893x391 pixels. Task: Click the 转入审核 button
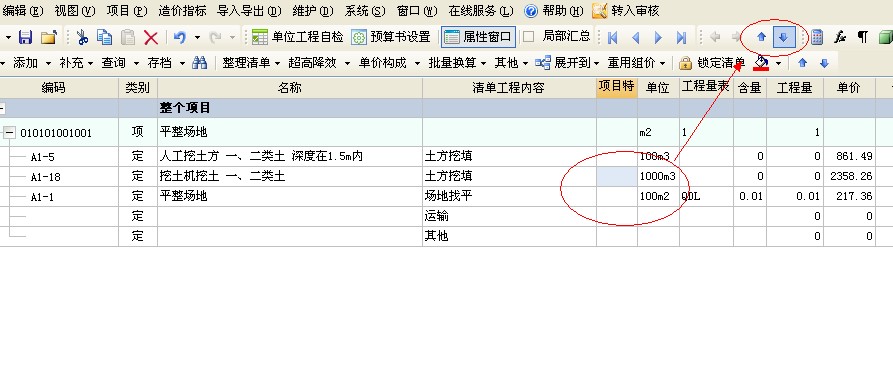coord(625,11)
